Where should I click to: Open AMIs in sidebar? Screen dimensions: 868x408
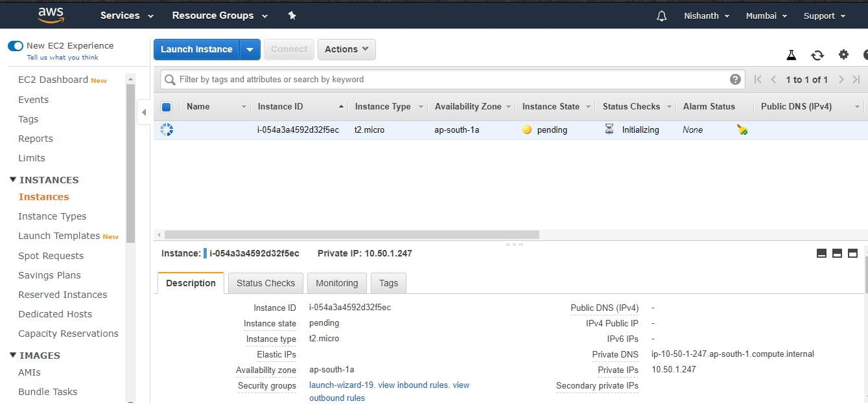pyautogui.click(x=30, y=372)
